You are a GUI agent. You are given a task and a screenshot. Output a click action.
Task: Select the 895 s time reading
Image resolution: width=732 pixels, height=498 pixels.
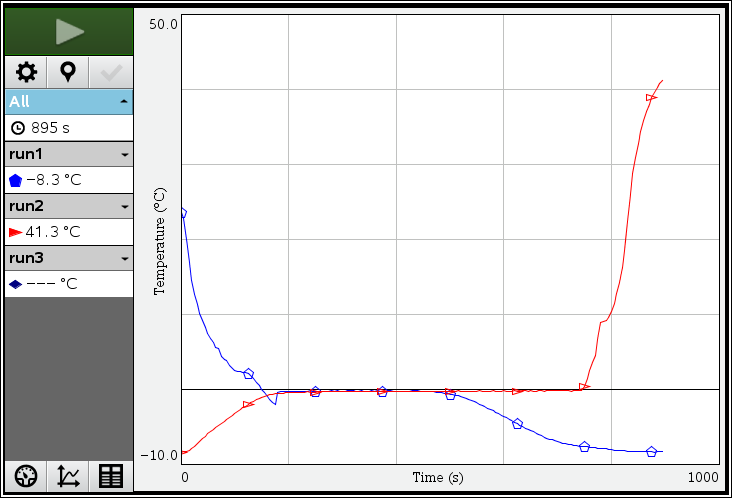tap(50, 128)
